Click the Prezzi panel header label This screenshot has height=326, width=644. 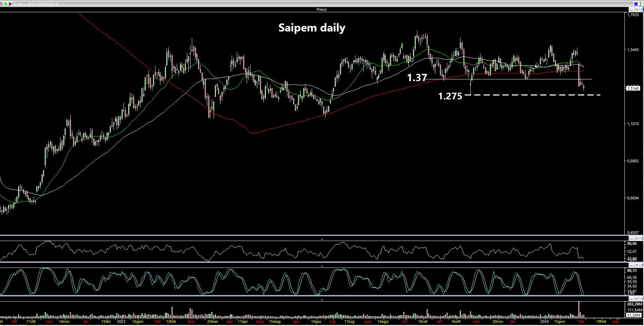(x=321, y=9)
